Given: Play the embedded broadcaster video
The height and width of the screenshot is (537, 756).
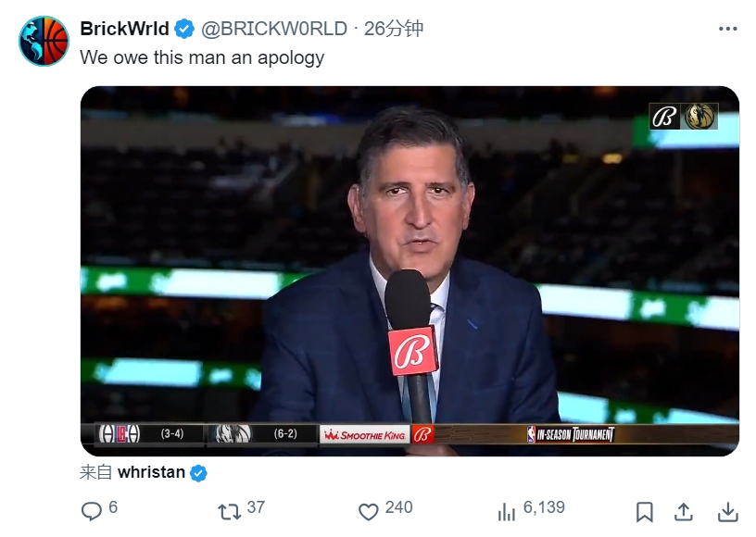Looking at the screenshot, I should pos(409,270).
